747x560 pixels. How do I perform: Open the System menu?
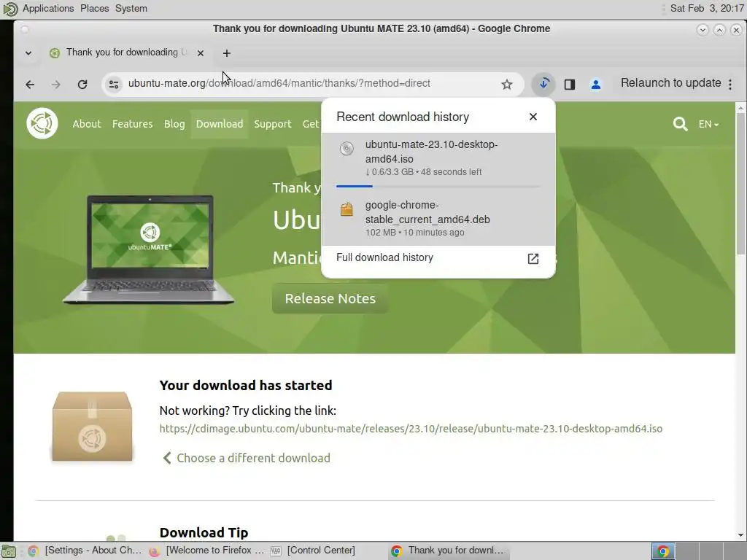tap(131, 8)
